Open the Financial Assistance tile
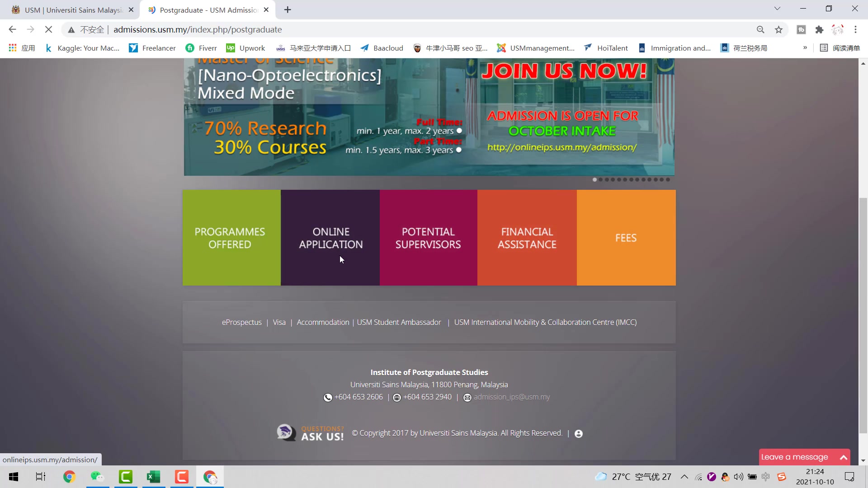The width and height of the screenshot is (868, 488). 527,238
